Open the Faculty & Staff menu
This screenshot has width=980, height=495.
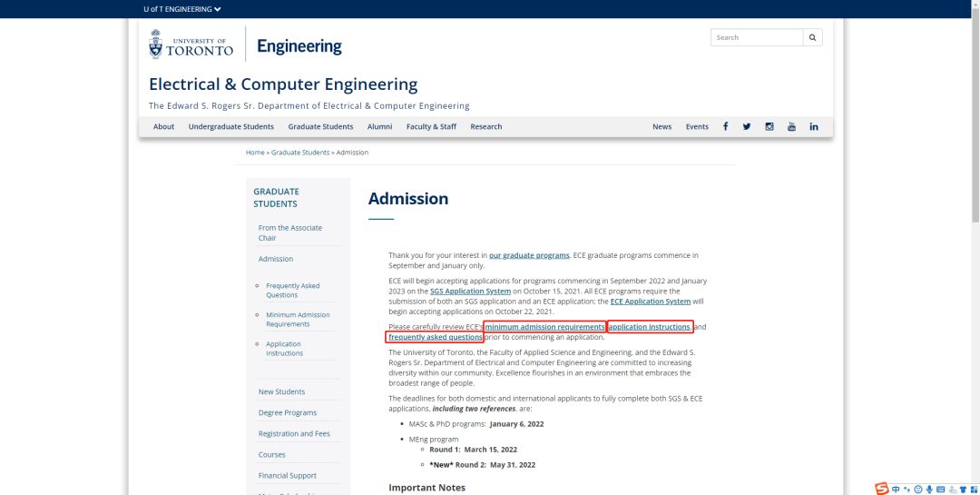point(431,126)
